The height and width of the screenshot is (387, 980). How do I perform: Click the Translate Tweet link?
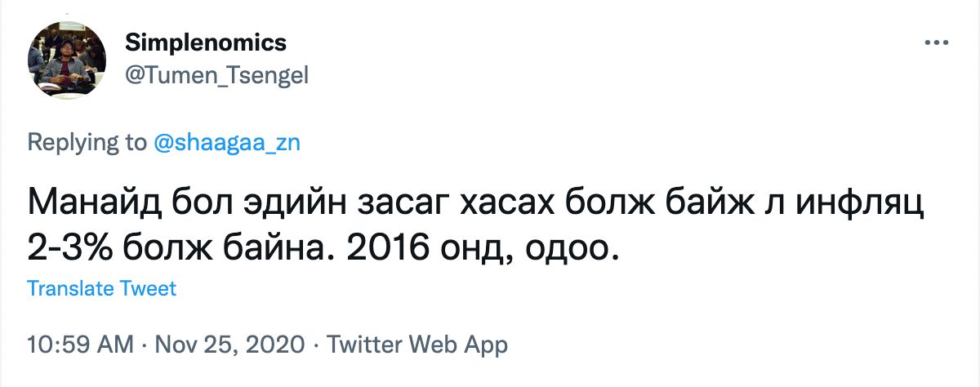click(101, 288)
